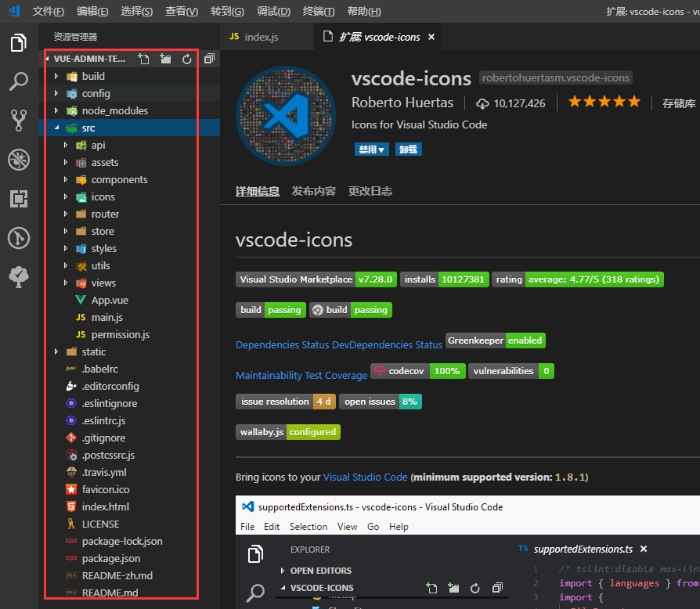Open the Search view in activity bar
The width and height of the screenshot is (700, 609).
(x=18, y=81)
